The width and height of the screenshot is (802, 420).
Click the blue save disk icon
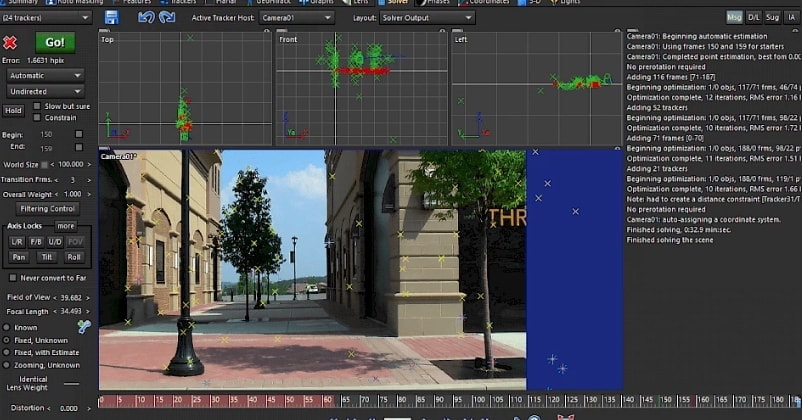pyautogui.click(x=111, y=17)
